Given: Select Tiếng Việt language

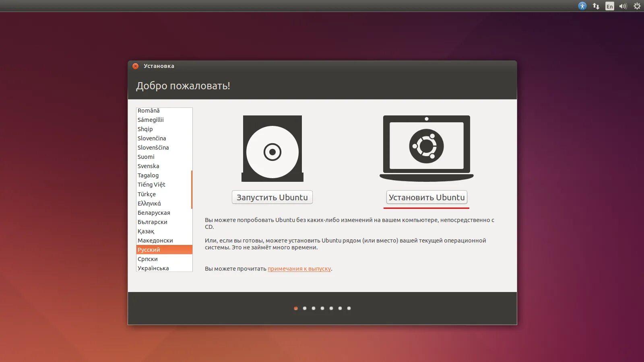Looking at the screenshot, I should click(x=164, y=185).
